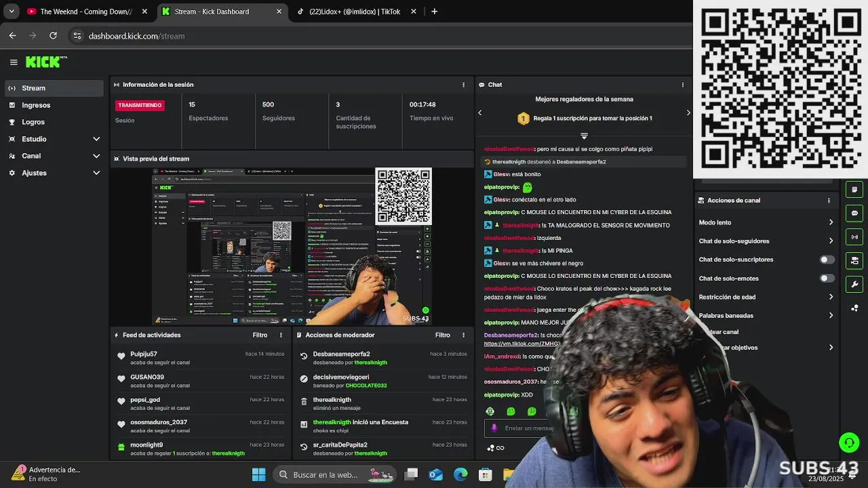Open a new browser tab
The width and height of the screenshot is (868, 488).
click(x=434, y=11)
